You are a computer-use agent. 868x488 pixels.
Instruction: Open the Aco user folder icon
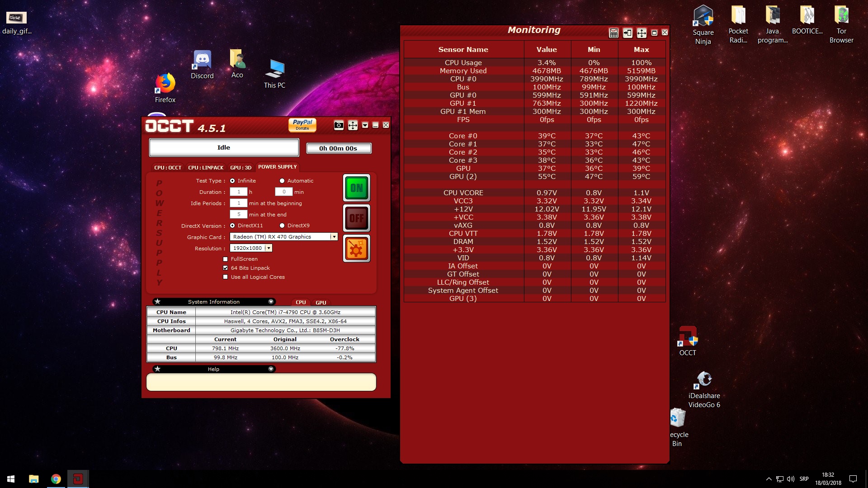pos(237,64)
